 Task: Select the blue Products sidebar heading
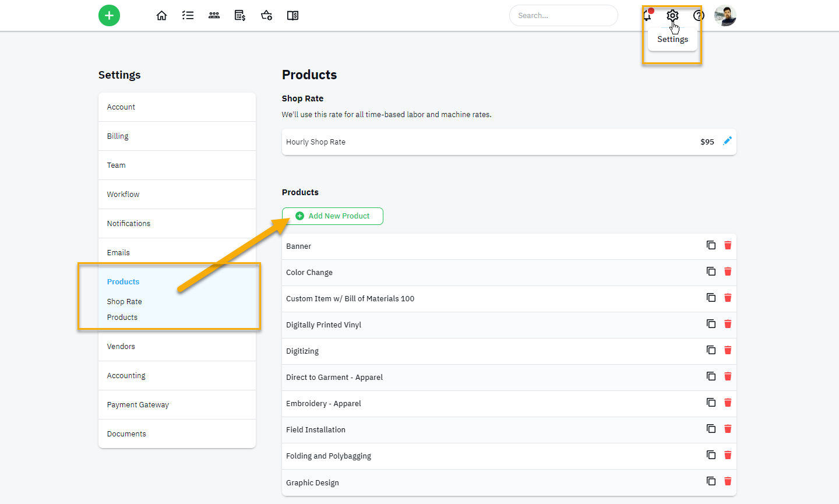tap(123, 282)
